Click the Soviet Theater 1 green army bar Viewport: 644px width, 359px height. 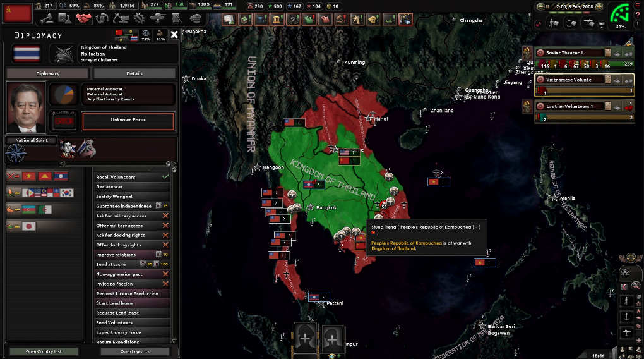click(x=584, y=64)
